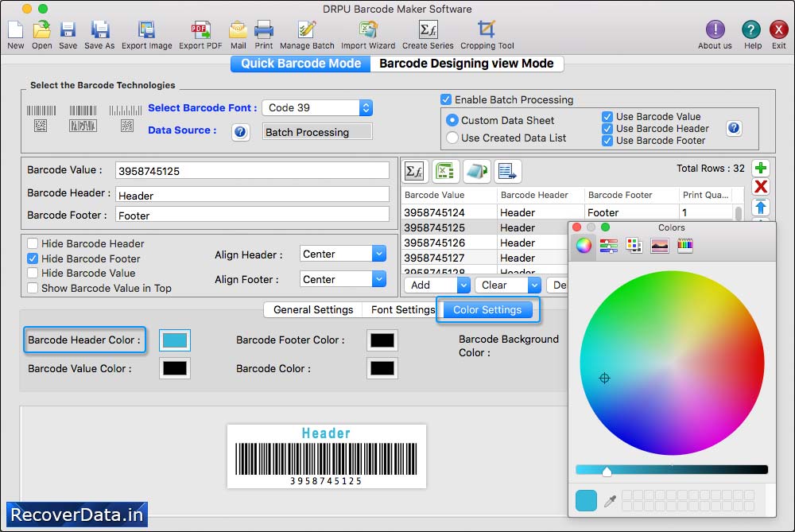795x532 pixels.
Task: Click inside the Barcode Header input field
Action: click(252, 196)
